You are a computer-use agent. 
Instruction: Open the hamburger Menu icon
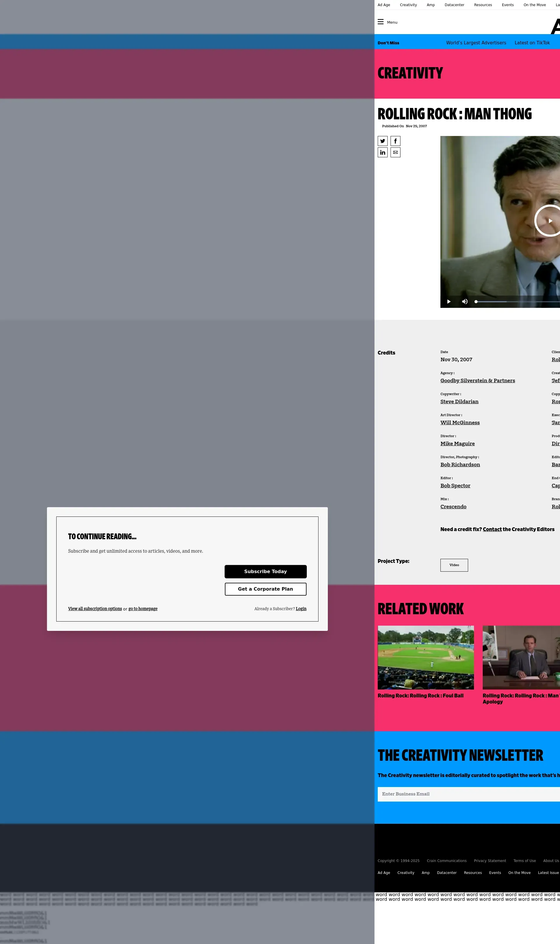[x=380, y=22]
